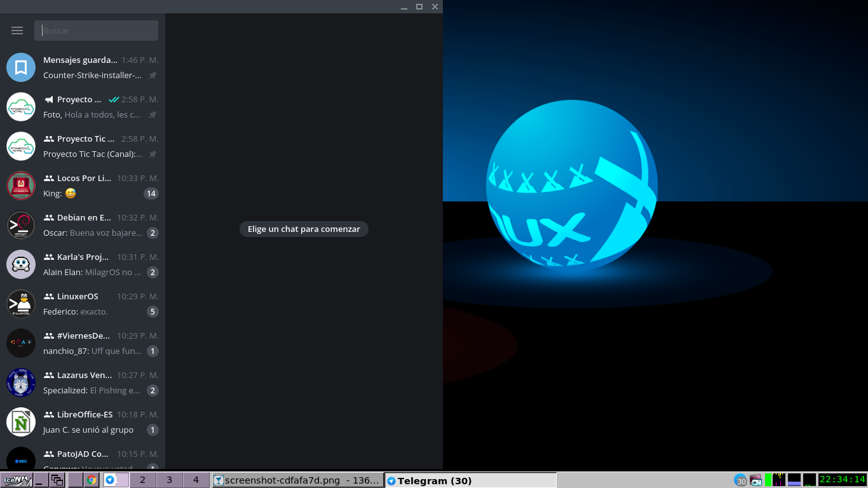Open Karla's Project group chat
Image resolution: width=868 pixels, height=488 pixels.
[83, 264]
